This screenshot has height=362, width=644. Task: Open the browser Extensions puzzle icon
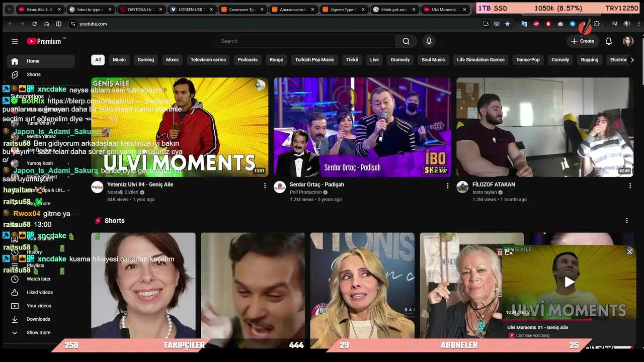597,24
